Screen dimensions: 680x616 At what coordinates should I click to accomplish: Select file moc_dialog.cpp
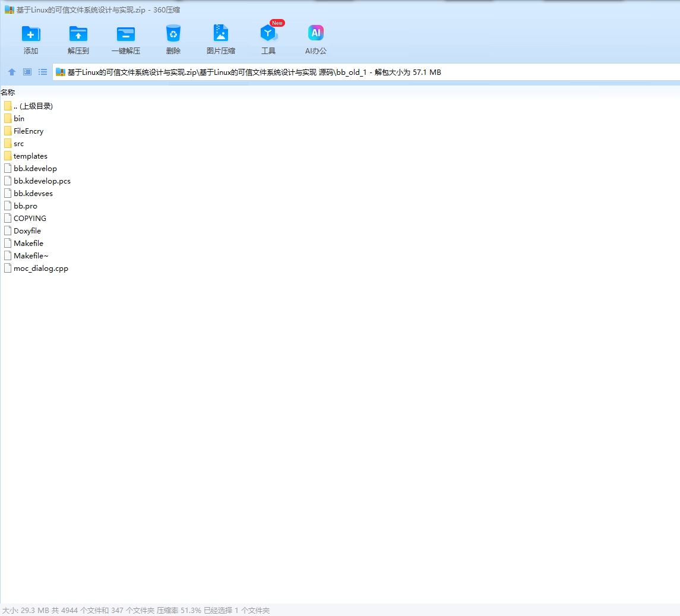41,268
